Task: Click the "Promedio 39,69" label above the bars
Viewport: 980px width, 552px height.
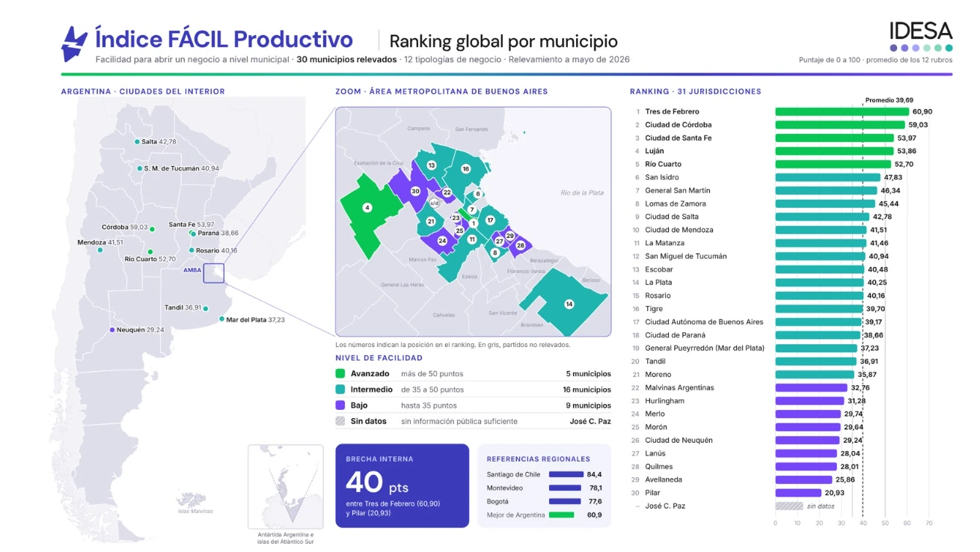Action: [x=889, y=100]
